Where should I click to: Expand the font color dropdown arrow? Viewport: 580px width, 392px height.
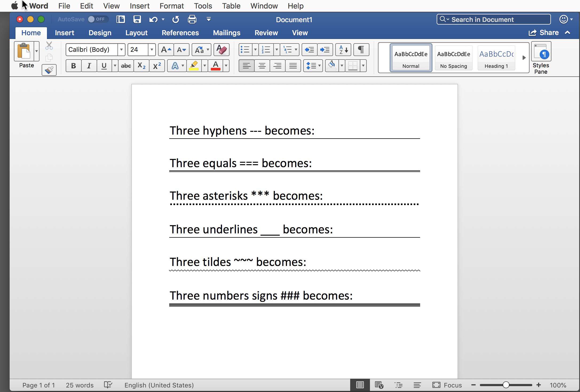226,66
